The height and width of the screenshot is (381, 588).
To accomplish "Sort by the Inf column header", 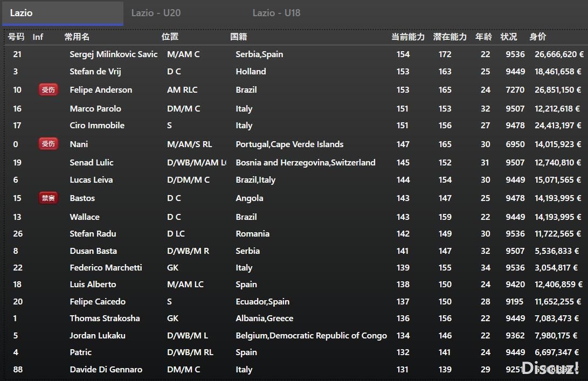I will [38, 37].
